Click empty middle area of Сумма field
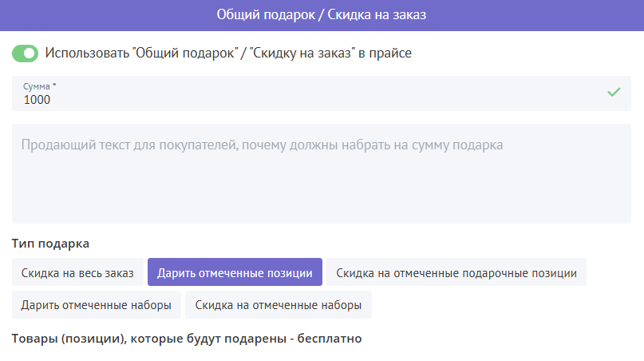The width and height of the screenshot is (644, 361). coord(321,94)
